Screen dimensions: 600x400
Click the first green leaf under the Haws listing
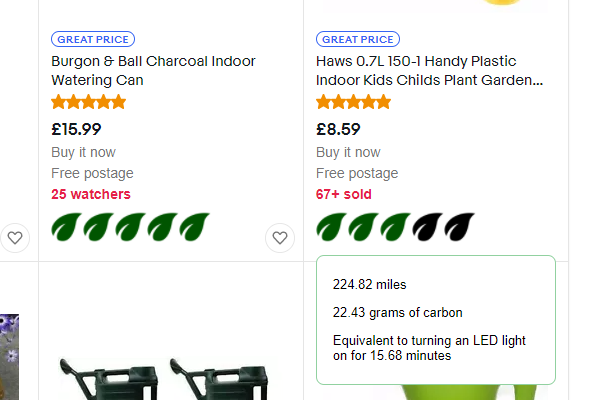[x=332, y=228]
